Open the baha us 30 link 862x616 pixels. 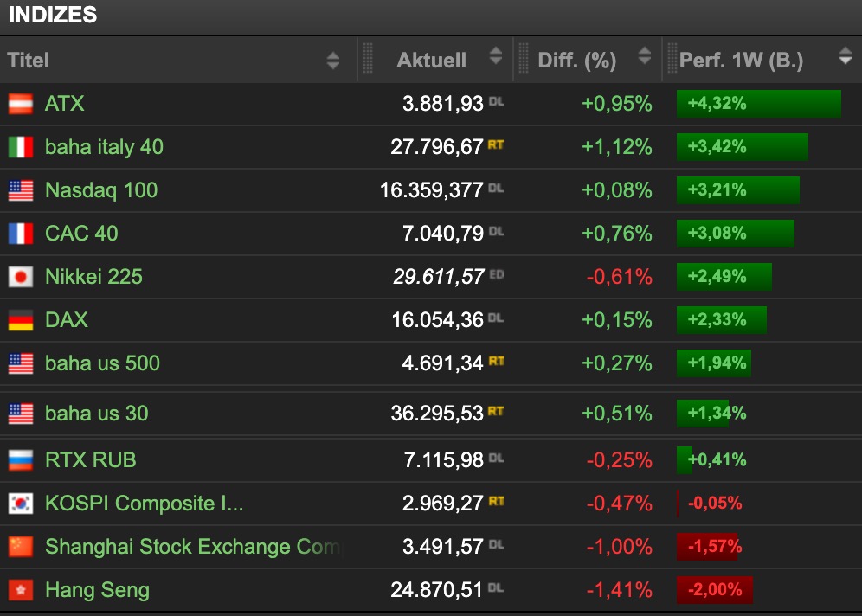[96, 414]
